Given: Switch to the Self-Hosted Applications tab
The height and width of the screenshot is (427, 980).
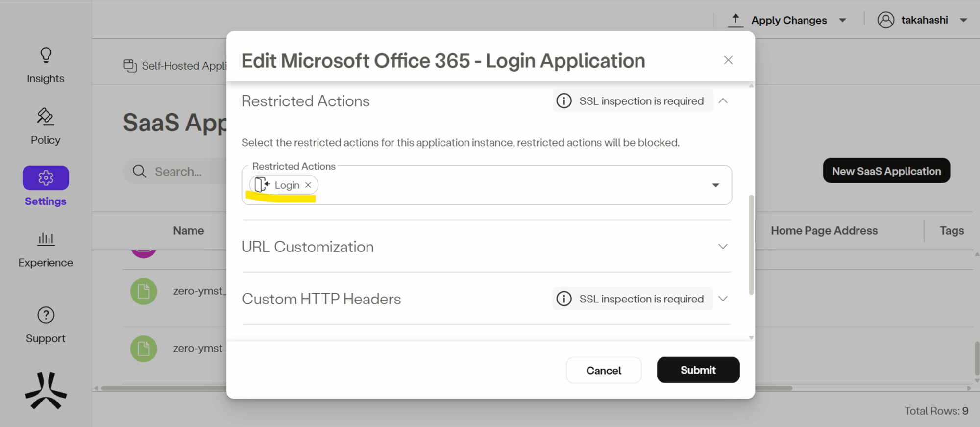Looking at the screenshot, I should point(176,66).
